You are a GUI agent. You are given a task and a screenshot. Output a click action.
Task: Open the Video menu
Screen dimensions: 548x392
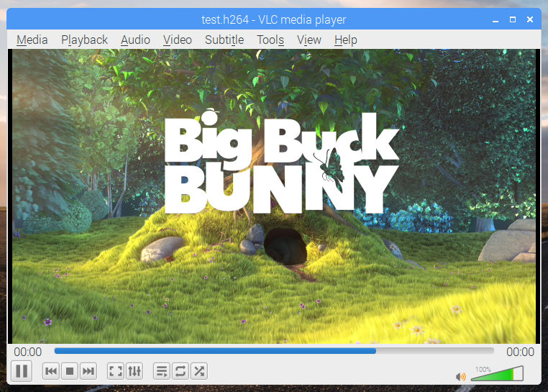[177, 40]
